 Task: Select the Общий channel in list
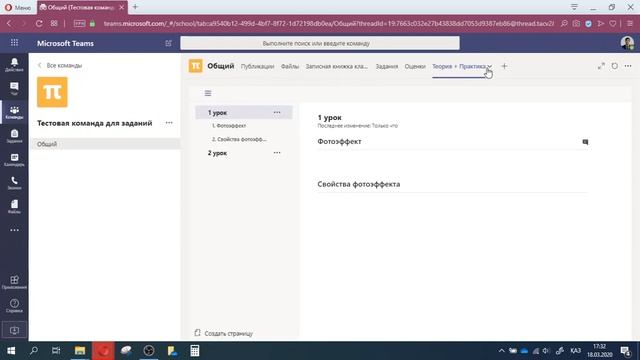[x=105, y=144]
